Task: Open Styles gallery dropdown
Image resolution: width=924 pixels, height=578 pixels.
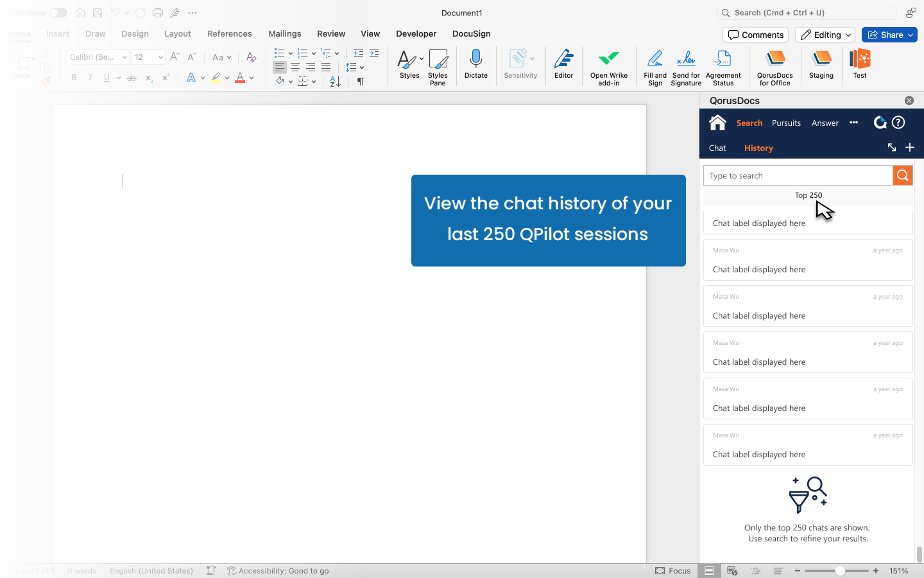Action: [x=422, y=58]
